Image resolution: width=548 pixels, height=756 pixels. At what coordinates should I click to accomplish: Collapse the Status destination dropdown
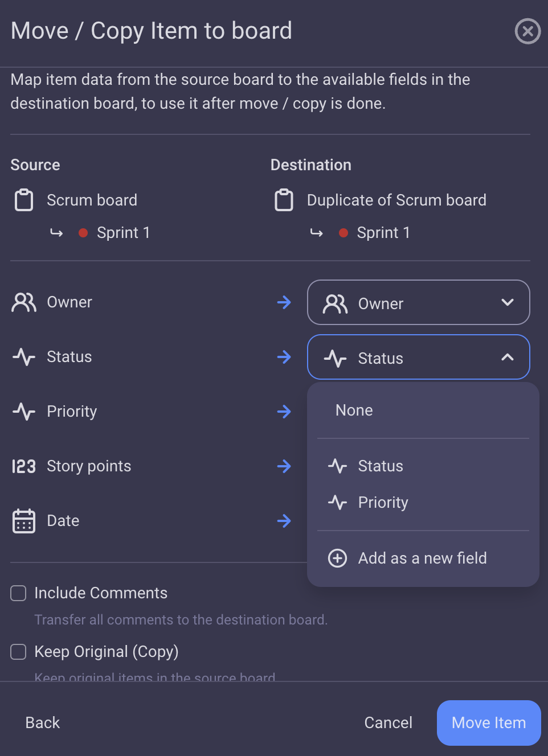click(419, 357)
